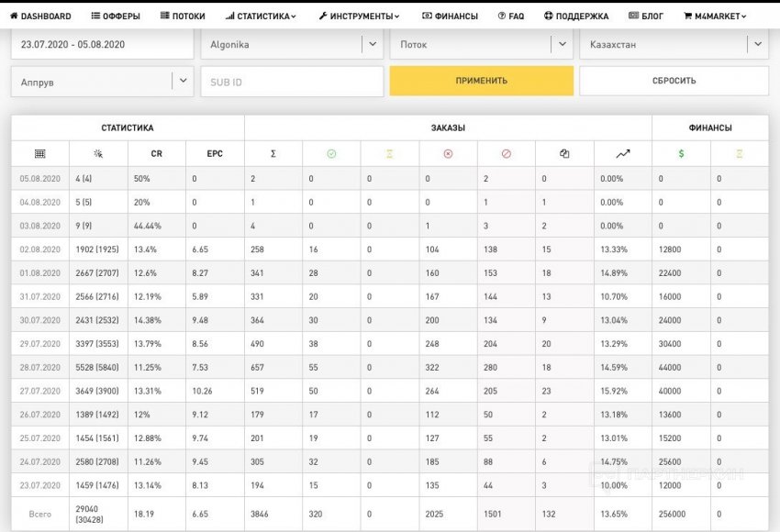
Task: Click the approval rate trend arrow icon
Action: pyautogui.click(x=623, y=153)
